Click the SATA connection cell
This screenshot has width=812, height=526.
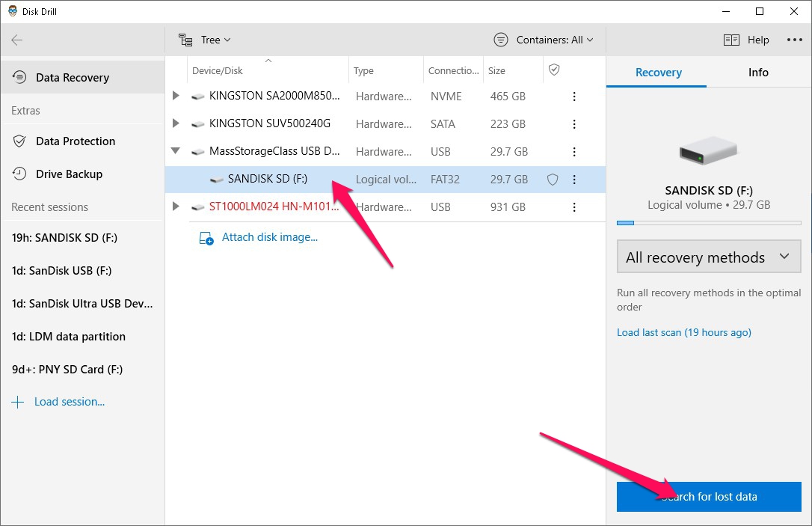[443, 124]
